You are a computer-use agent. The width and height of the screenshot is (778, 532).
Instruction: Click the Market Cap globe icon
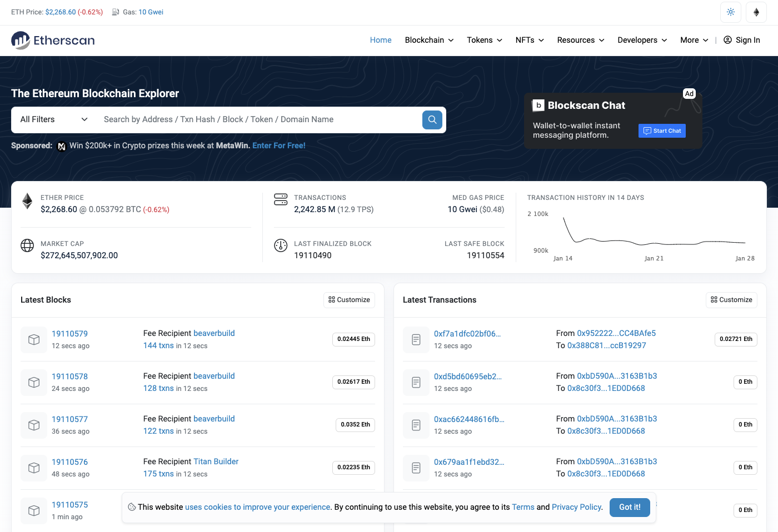pyautogui.click(x=27, y=245)
